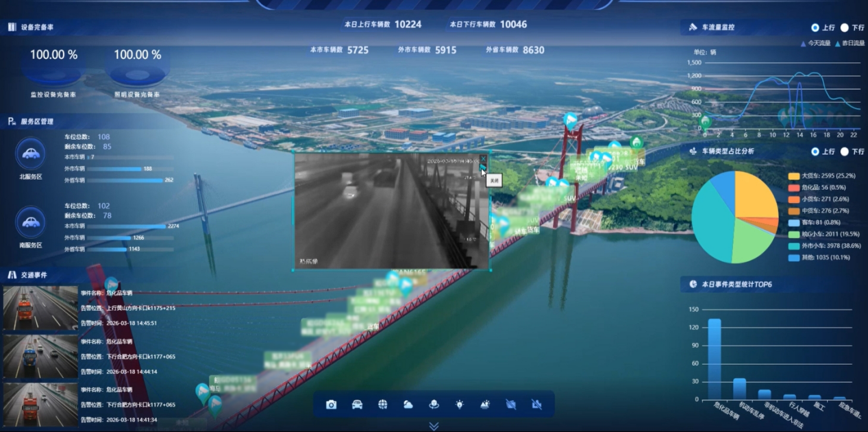868x432 pixels.
Task: Toggle 今天流量 legend in traffic chart
Action: [x=815, y=43]
